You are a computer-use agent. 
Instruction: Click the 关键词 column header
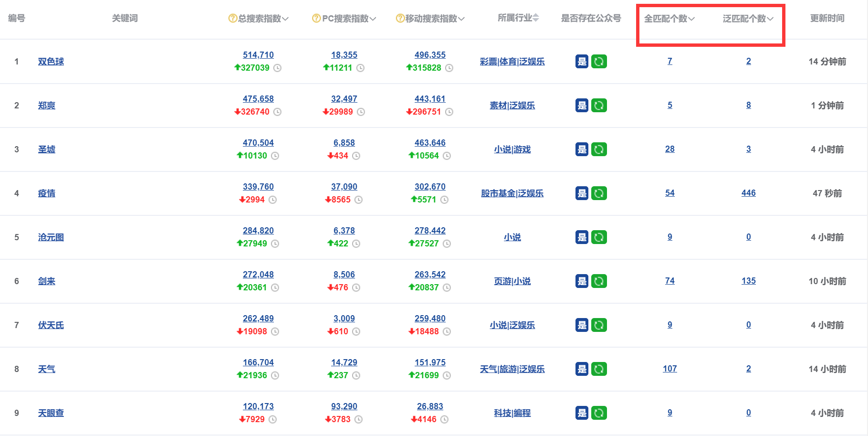124,19
